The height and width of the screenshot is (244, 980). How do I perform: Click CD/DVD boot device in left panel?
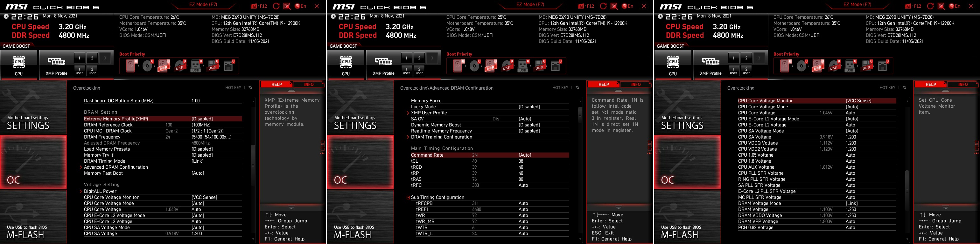pyautogui.click(x=148, y=66)
